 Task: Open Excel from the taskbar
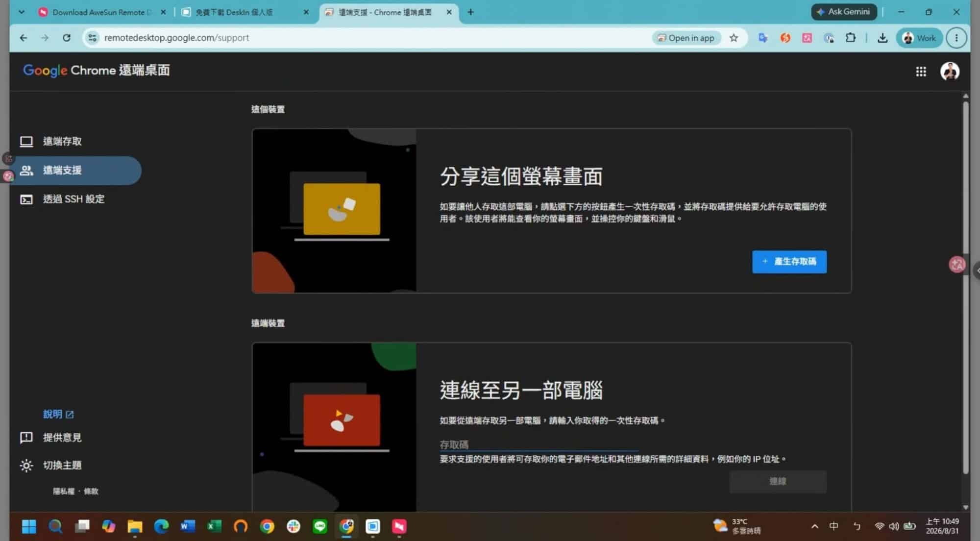point(214,526)
